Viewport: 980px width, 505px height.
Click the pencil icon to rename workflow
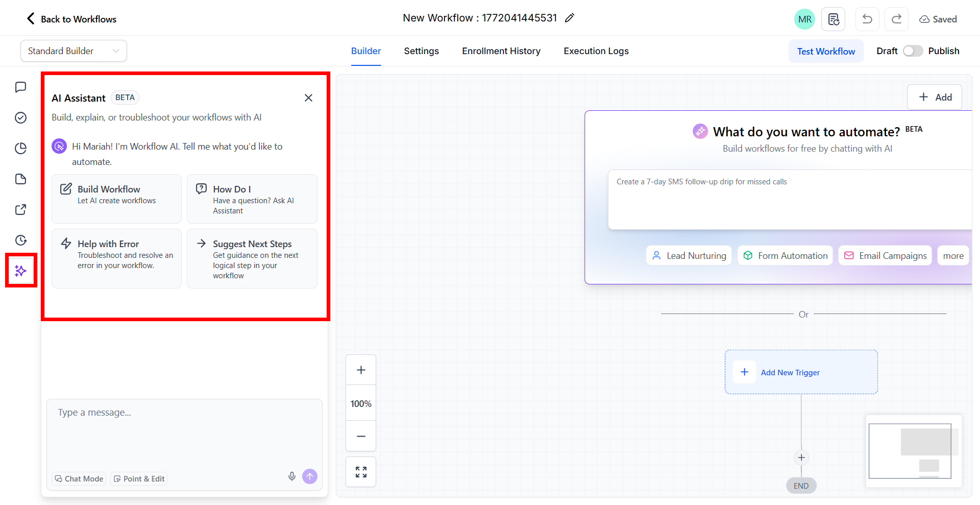570,18
